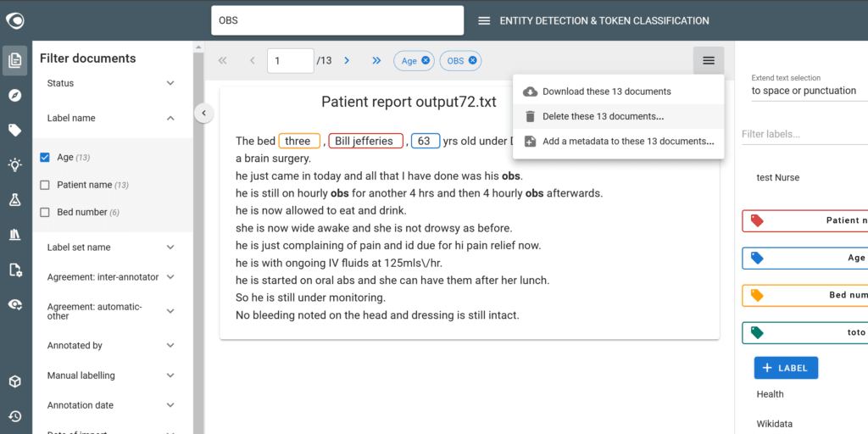The image size is (868, 434).
Task: Collapse the filter panel with arrow button
Action: [x=203, y=114]
